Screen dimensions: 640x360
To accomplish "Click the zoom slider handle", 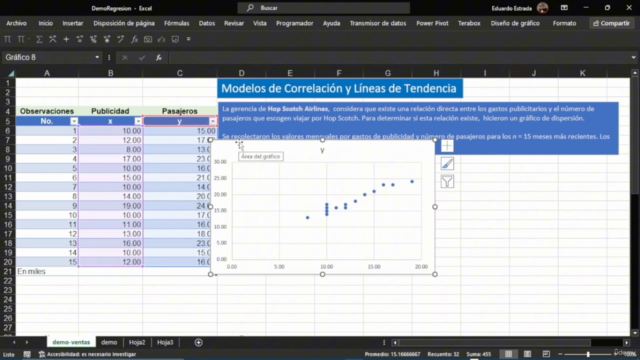I will pos(588,354).
